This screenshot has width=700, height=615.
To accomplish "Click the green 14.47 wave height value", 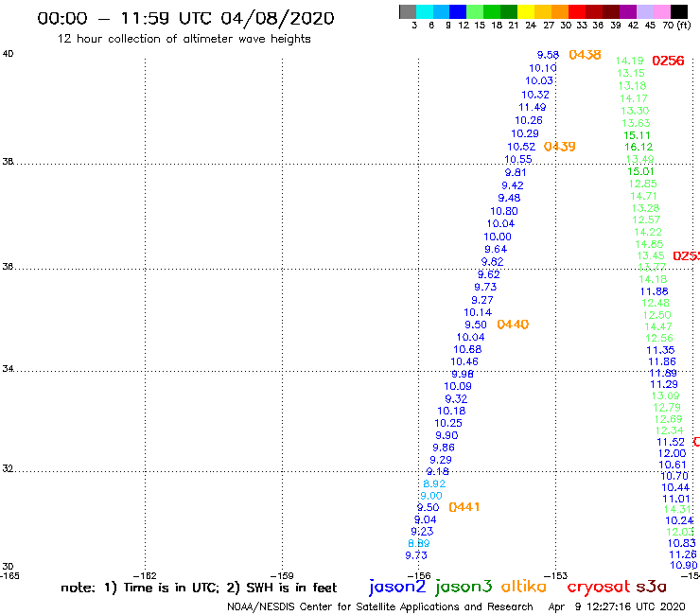I will pyautogui.click(x=658, y=326).
